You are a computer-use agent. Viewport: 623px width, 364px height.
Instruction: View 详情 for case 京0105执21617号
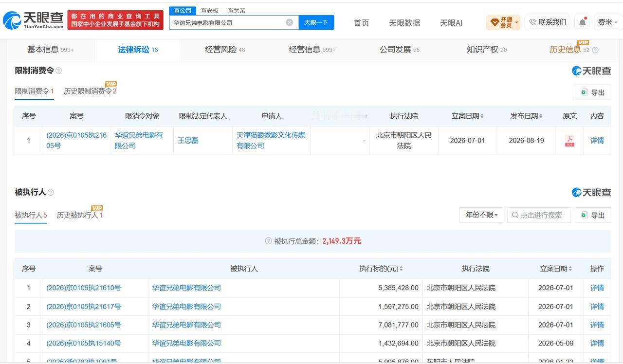(x=597, y=307)
